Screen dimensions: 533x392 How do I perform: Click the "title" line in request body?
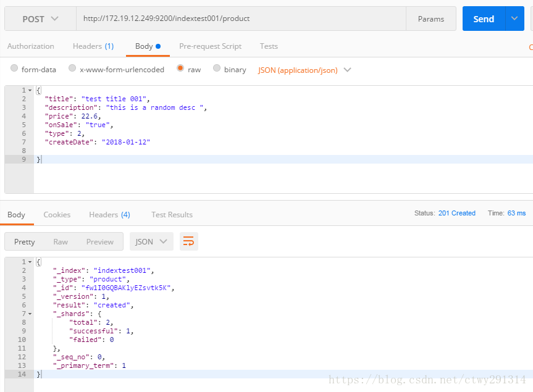pyautogui.click(x=97, y=99)
